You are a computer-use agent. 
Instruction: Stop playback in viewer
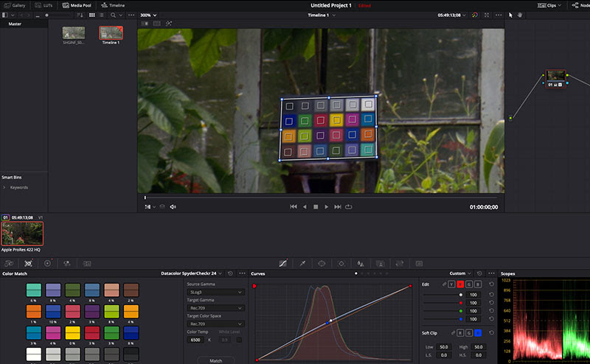click(x=316, y=207)
